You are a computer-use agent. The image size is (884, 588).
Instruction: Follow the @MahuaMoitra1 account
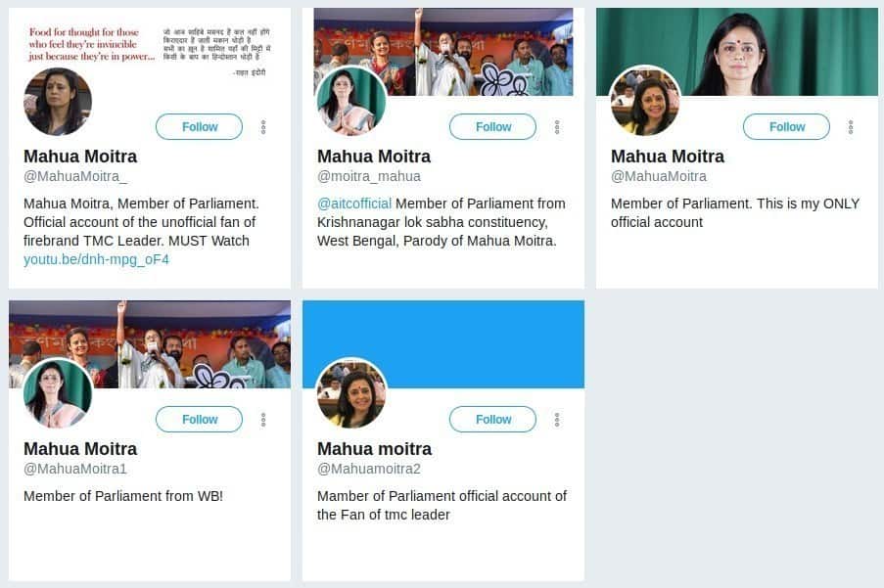click(x=199, y=420)
